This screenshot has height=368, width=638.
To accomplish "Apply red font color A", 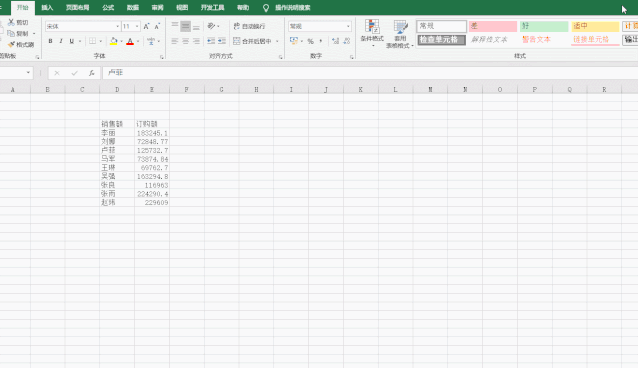I will coord(130,41).
